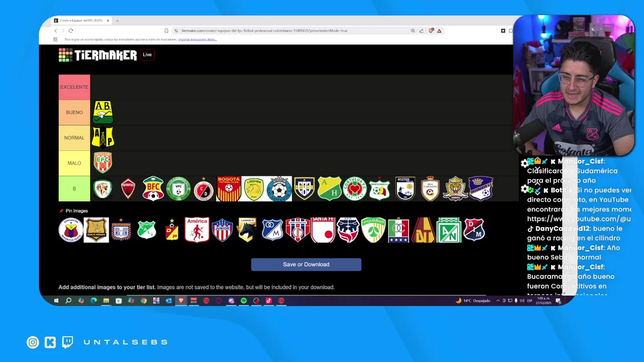The width and height of the screenshot is (644, 362).
Task: Select the Llaneros FC horse logo
Action: tap(247, 230)
